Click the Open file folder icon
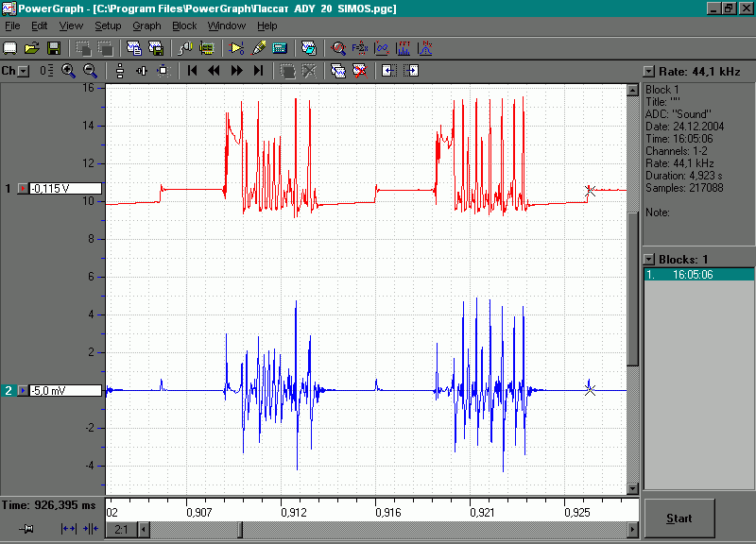 [x=32, y=48]
